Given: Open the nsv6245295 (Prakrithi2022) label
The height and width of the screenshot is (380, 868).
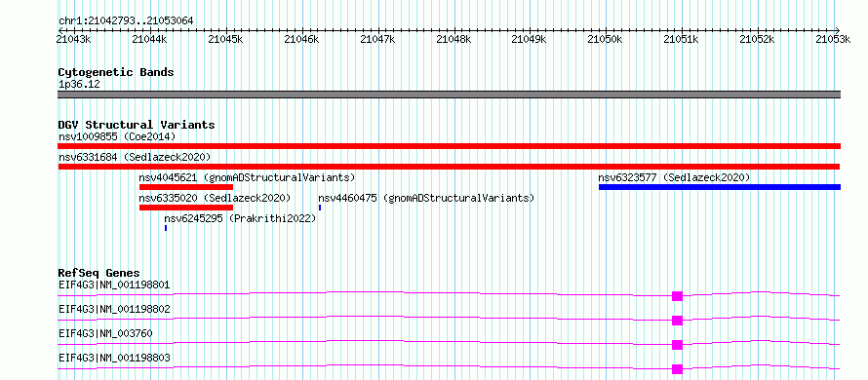Looking at the screenshot, I should (x=240, y=218).
